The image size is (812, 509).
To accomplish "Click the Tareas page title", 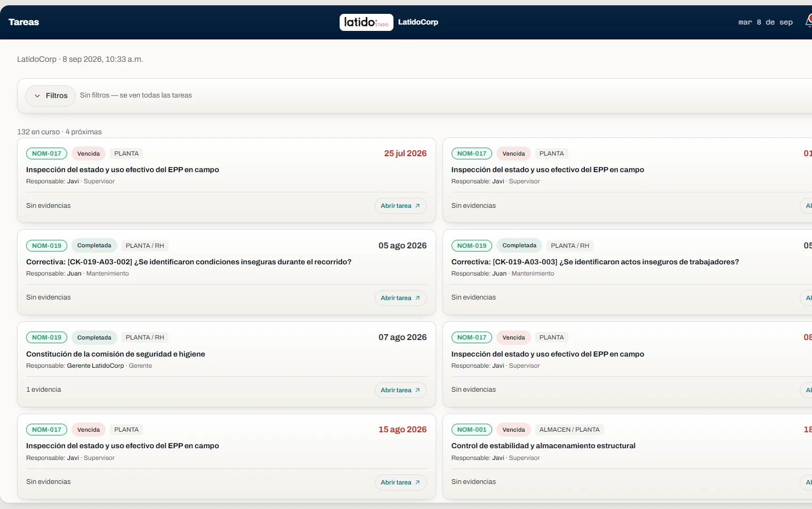I will click(x=24, y=22).
